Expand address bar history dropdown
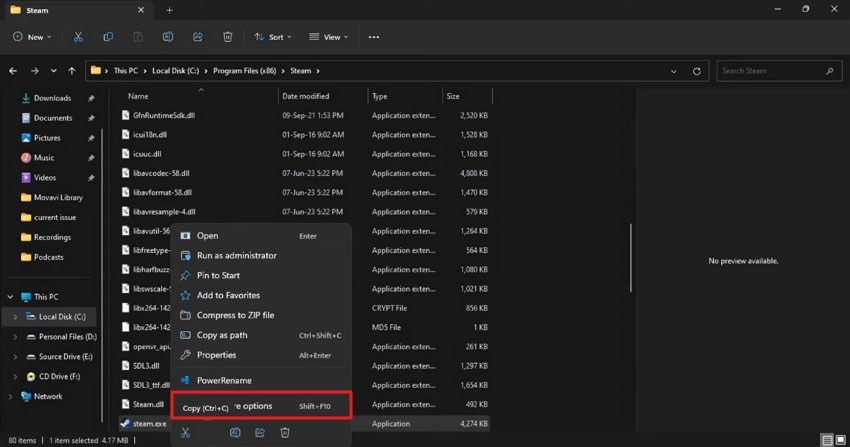The width and height of the screenshot is (850, 447). (673, 71)
